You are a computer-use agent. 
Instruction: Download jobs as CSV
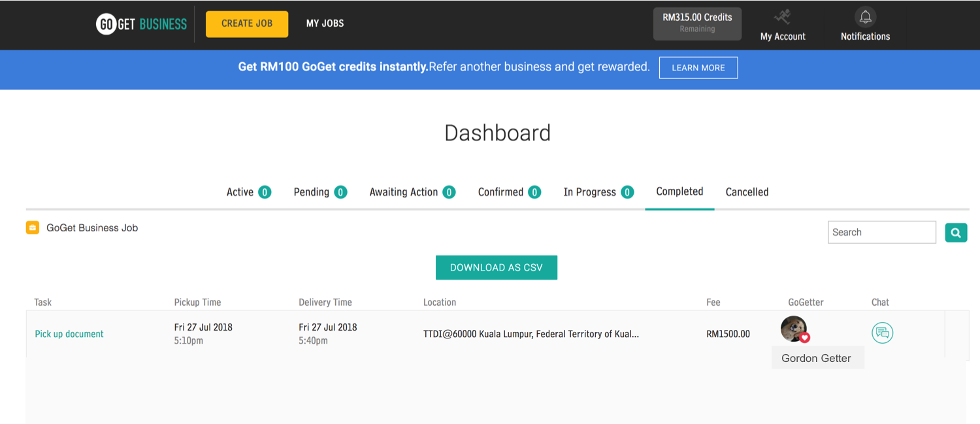point(497,267)
